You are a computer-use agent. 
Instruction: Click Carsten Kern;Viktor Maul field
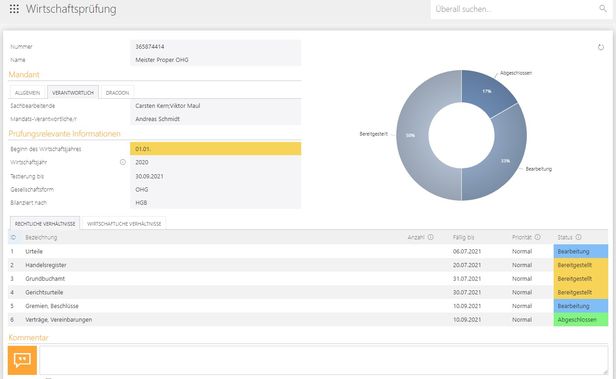[215, 106]
